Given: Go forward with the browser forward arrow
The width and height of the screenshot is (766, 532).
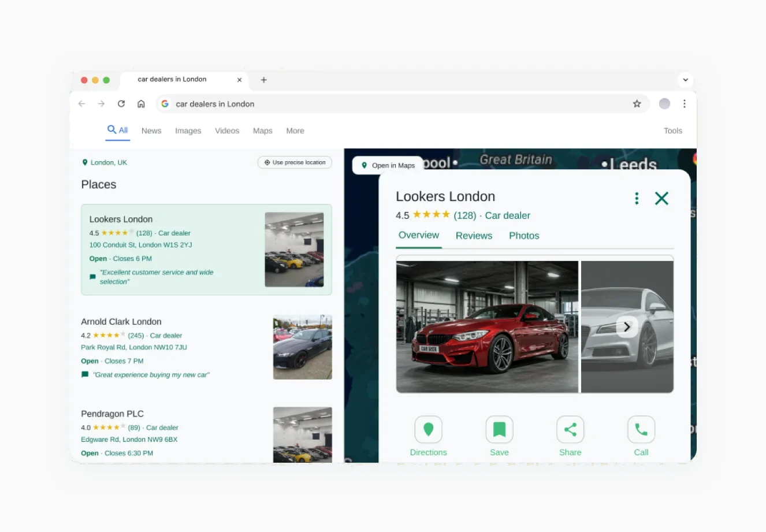Looking at the screenshot, I should [101, 104].
